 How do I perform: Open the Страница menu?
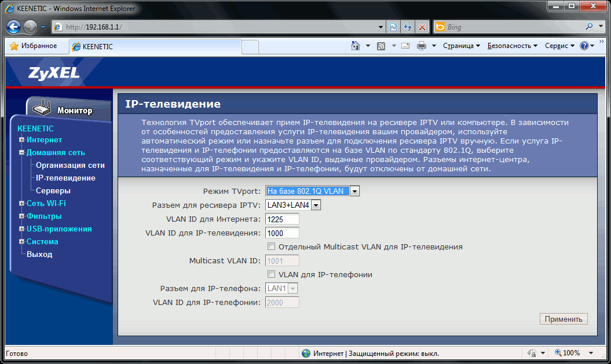click(x=461, y=46)
